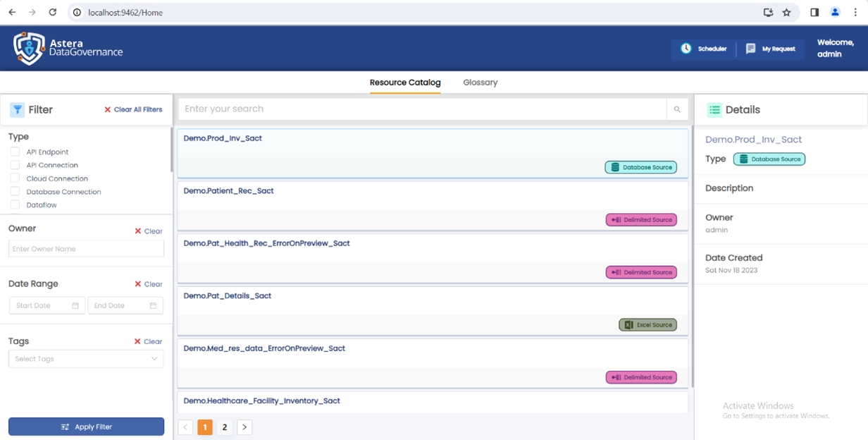
Task: Click the browser reload icon
Action: coord(52,13)
